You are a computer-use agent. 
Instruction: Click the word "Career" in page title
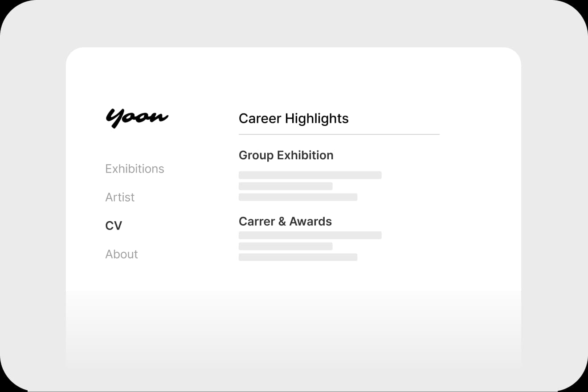point(260,118)
